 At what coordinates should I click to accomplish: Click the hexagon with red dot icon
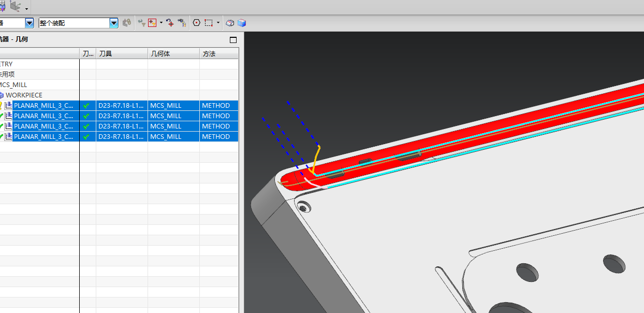197,23
